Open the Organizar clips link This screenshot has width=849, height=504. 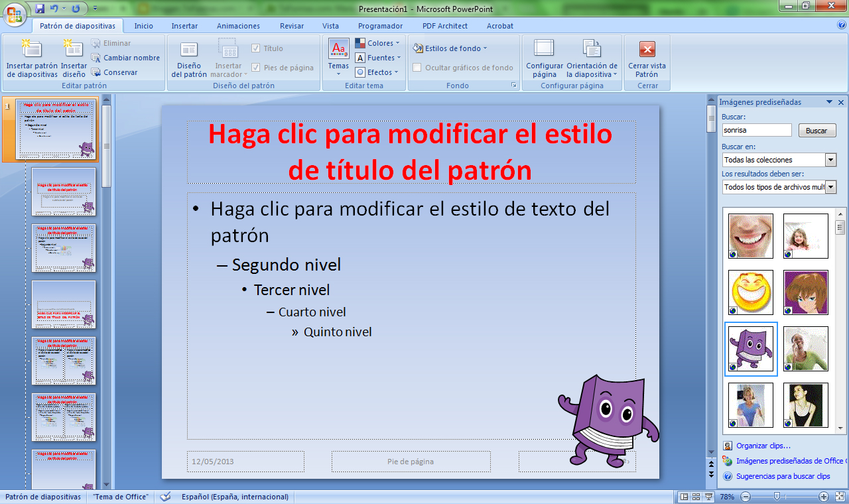tap(763, 446)
